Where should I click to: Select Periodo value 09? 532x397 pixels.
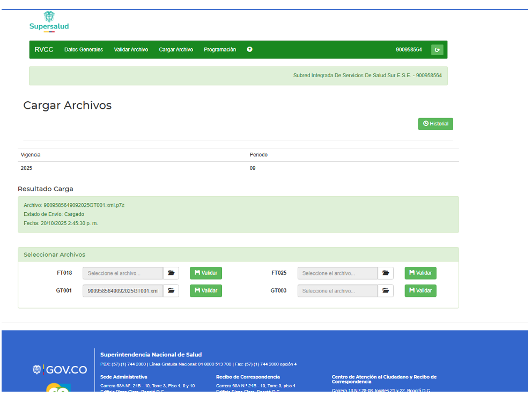pos(253,168)
